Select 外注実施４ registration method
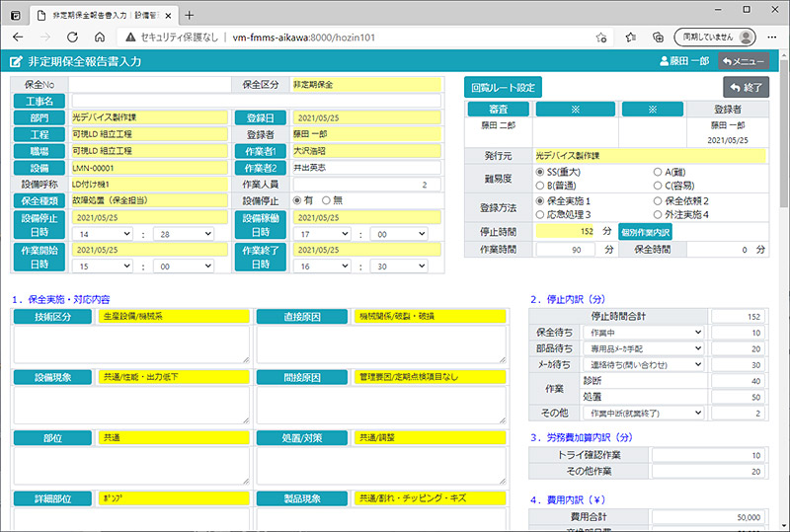This screenshot has height=532, width=790. pyautogui.click(x=658, y=214)
